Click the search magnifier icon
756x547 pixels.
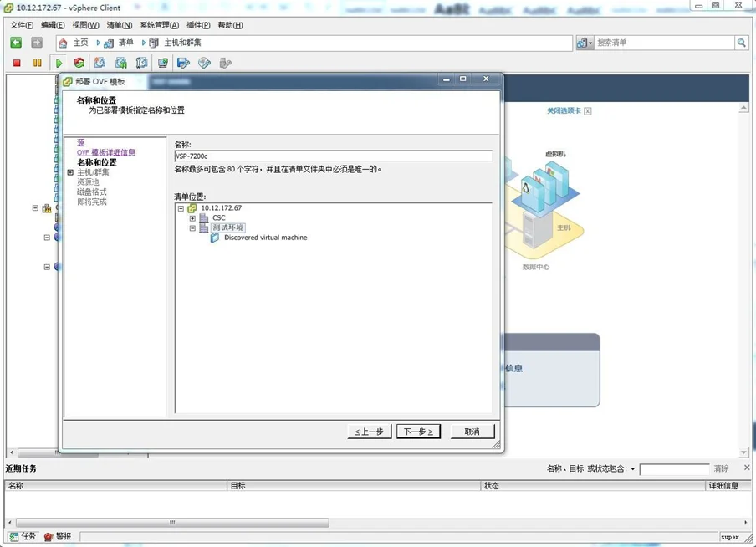[742, 43]
